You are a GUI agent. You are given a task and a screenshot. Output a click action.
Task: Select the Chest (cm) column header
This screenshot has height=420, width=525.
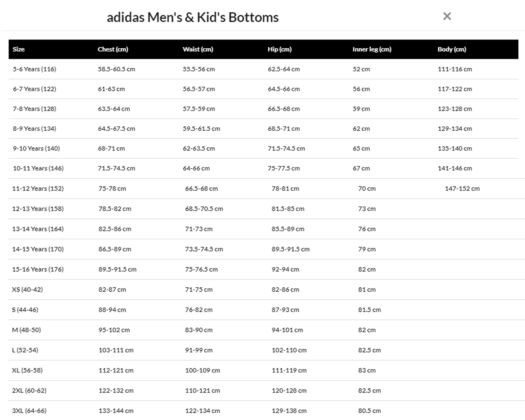pyautogui.click(x=113, y=49)
